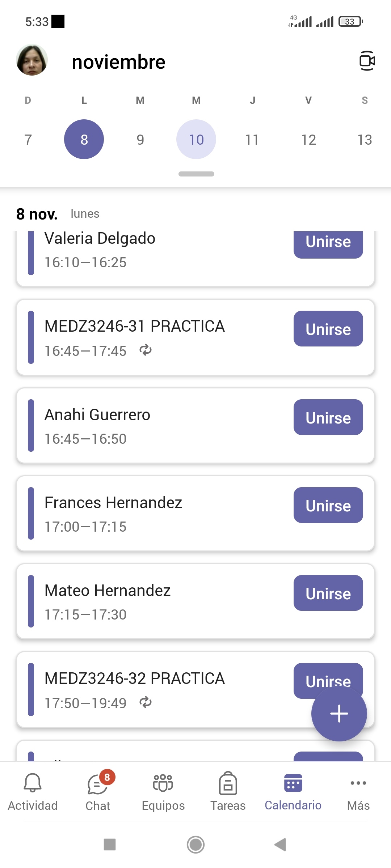The width and height of the screenshot is (391, 868).
Task: Join the MEDZ3246-31 PRACTICA meeting
Action: click(x=328, y=329)
